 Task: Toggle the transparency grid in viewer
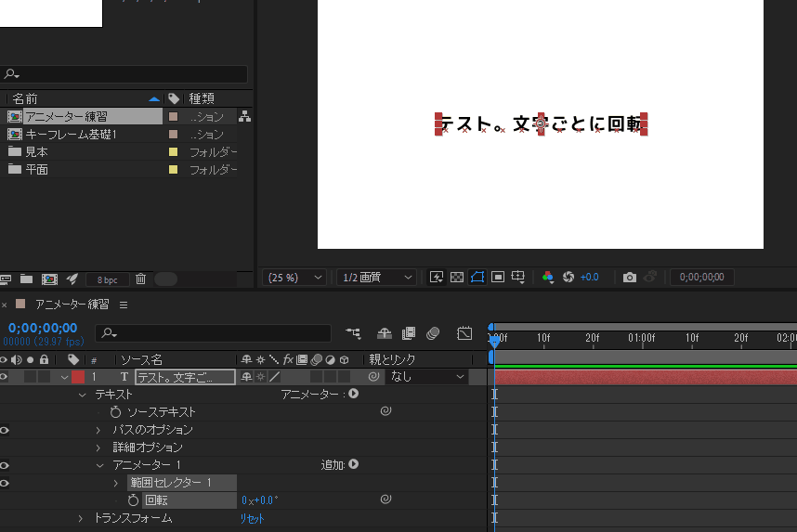click(x=457, y=277)
